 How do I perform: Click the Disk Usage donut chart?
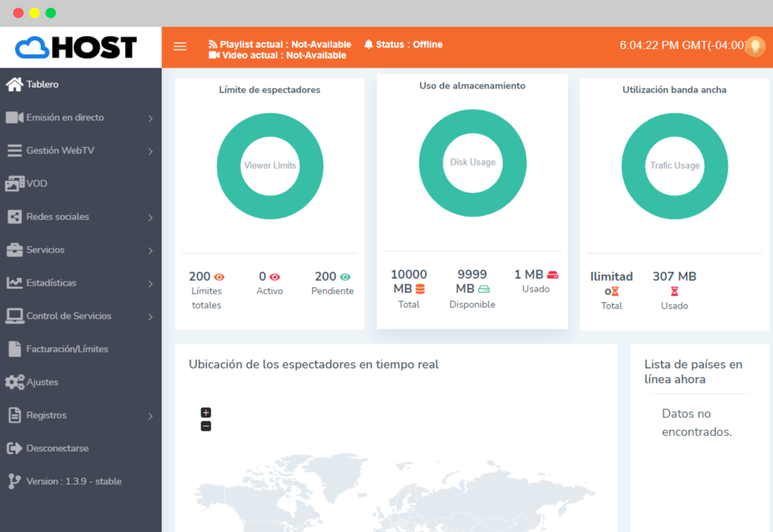pyautogui.click(x=473, y=163)
